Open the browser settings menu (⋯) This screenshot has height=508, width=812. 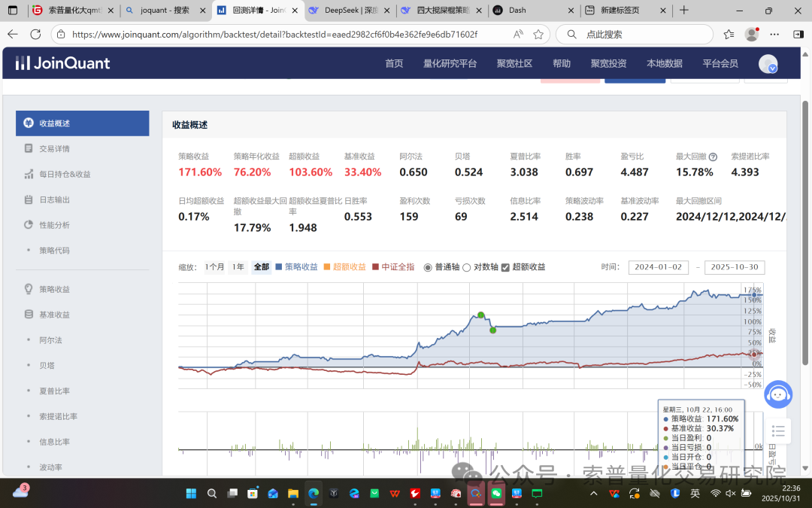774,35
